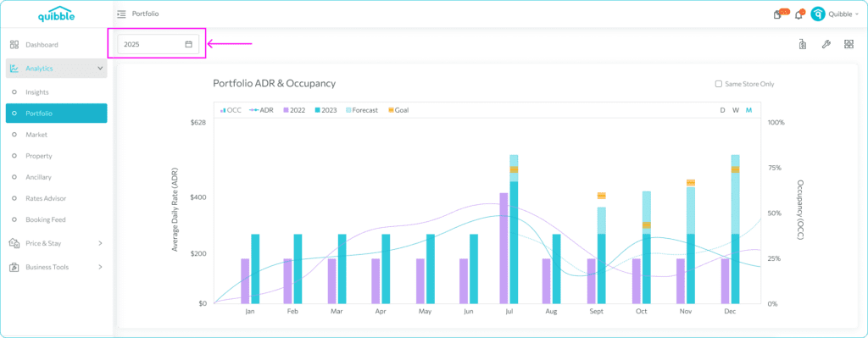Open the calendar icon in year field
This screenshot has width=868, height=338.
point(188,44)
